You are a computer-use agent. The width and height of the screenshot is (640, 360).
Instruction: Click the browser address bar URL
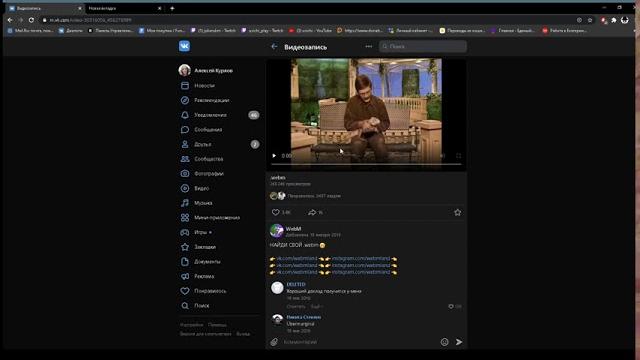(x=91, y=20)
